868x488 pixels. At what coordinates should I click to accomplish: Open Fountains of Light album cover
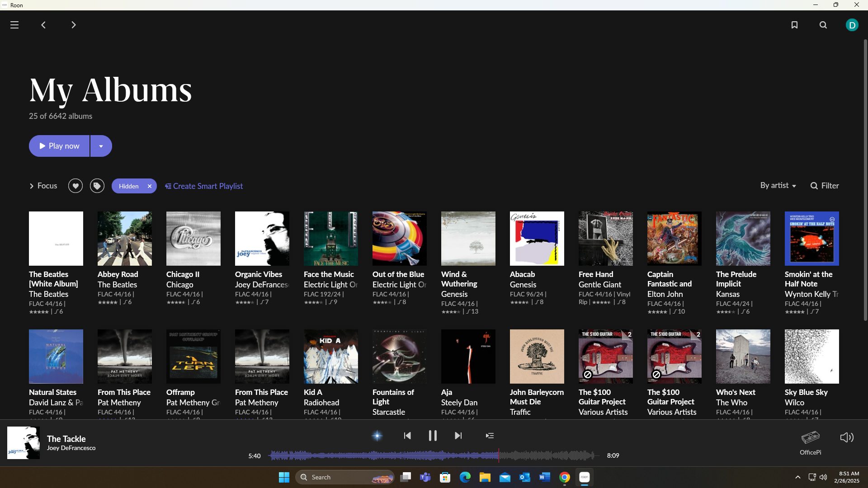400,357
